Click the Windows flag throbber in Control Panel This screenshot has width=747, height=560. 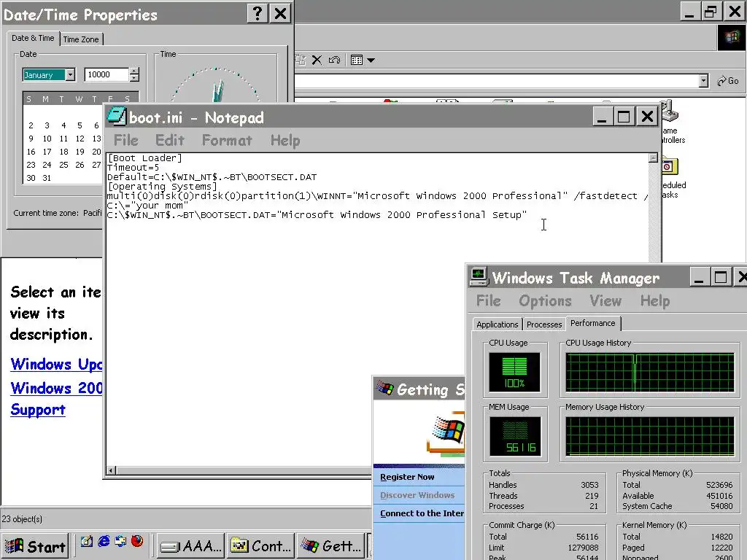point(732,37)
